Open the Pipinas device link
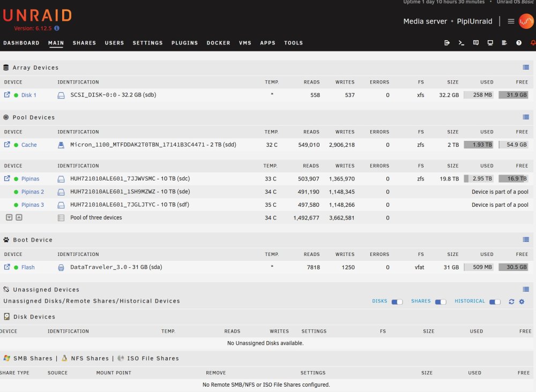Screen dimensions: 536x392 pos(31,178)
